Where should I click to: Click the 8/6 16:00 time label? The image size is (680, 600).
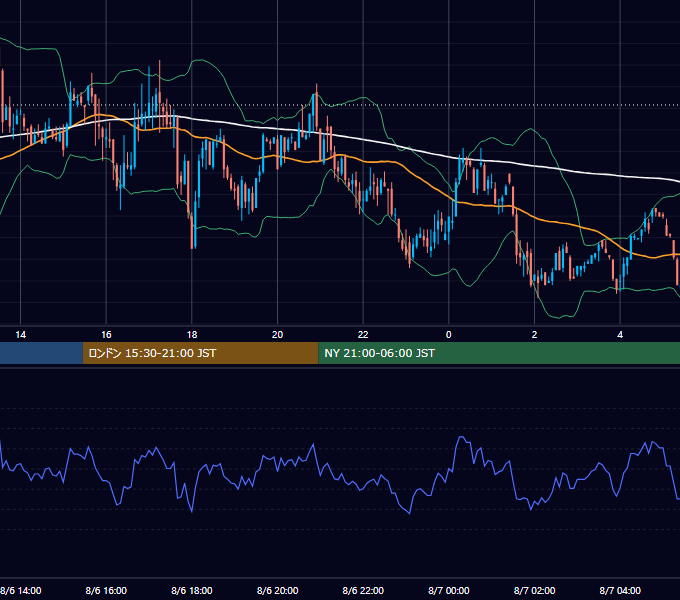click(106, 590)
